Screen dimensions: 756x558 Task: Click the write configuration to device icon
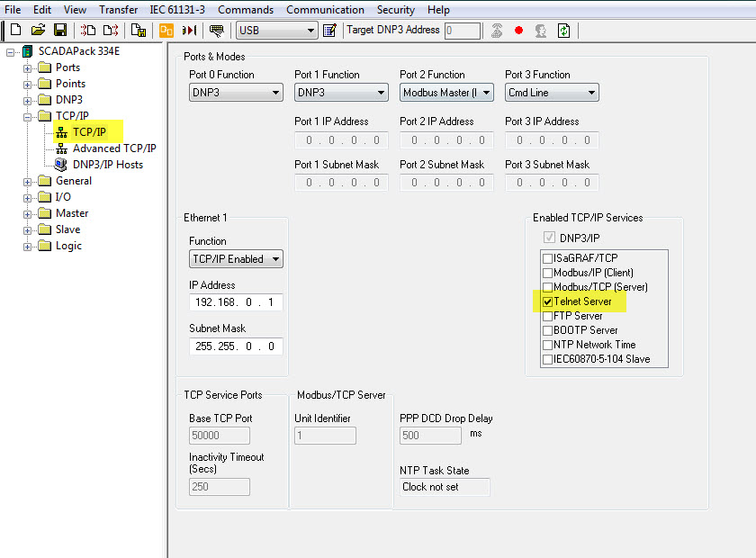tap(111, 31)
